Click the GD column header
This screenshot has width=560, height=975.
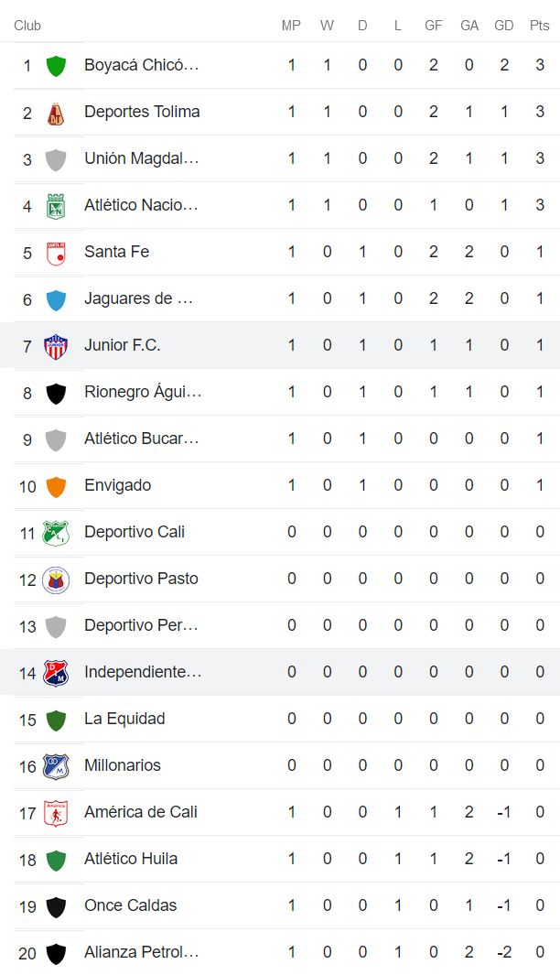point(503,26)
